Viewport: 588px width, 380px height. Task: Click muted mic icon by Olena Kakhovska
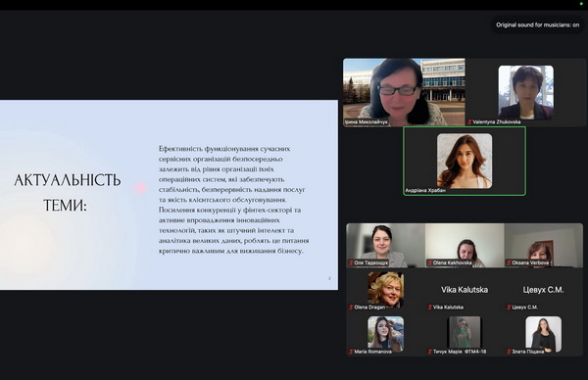(430, 263)
